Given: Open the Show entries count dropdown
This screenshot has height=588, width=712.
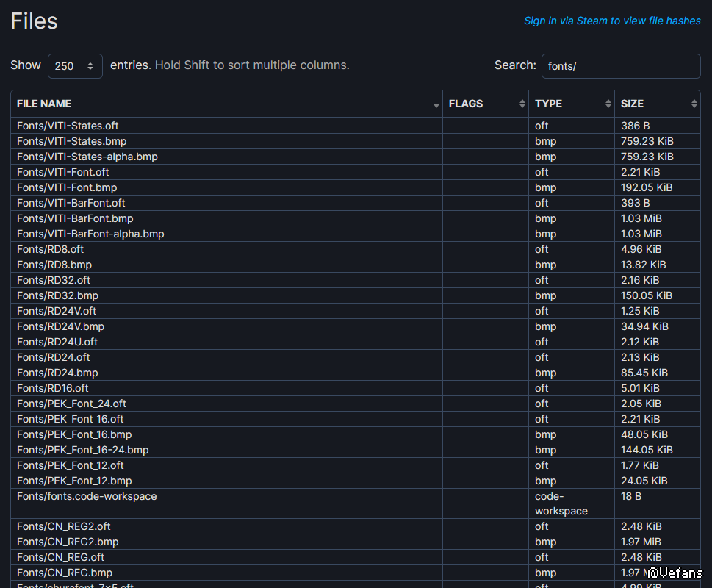Looking at the screenshot, I should (x=75, y=66).
